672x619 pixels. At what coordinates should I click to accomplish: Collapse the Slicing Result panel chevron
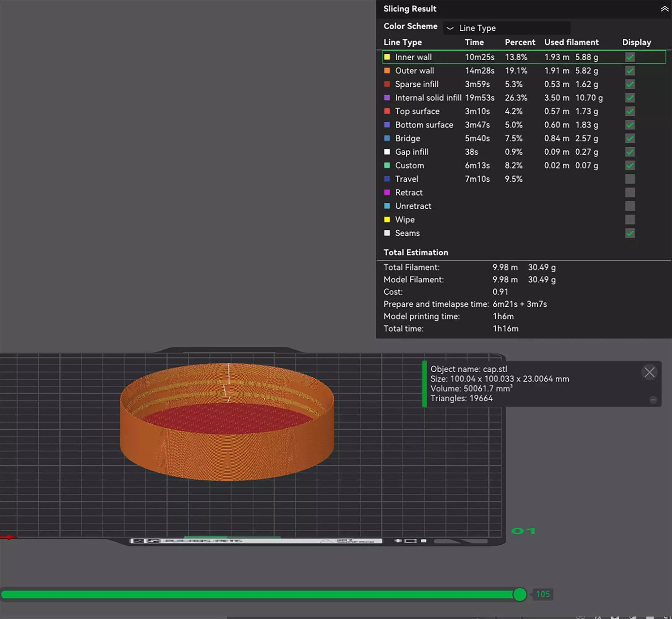[x=664, y=9]
